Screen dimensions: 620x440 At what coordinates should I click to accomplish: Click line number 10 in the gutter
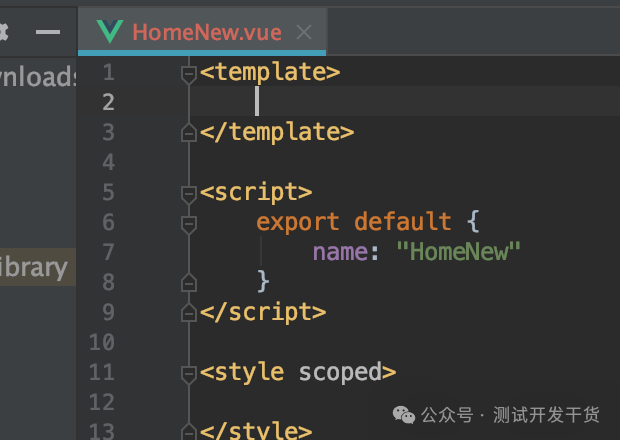(x=102, y=342)
